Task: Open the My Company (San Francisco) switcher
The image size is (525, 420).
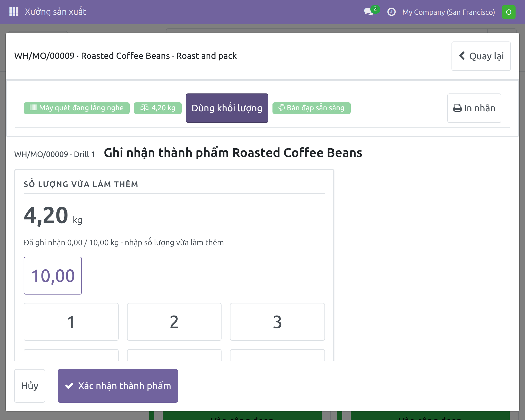Action: [449, 12]
